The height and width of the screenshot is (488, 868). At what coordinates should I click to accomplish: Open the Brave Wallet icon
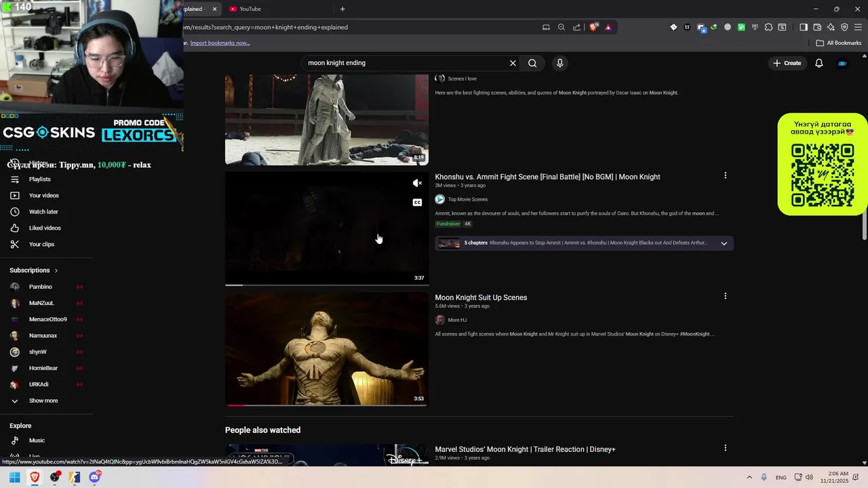[x=817, y=27]
